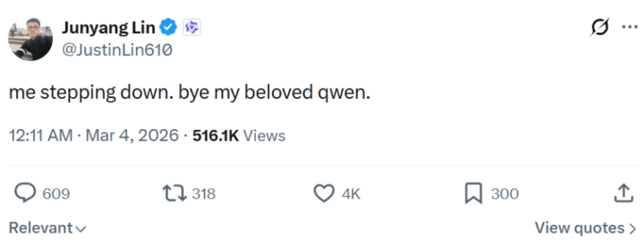This screenshot has width=644, height=242.
Task: Open Junyang Lin's profile picture
Action: pos(30,39)
